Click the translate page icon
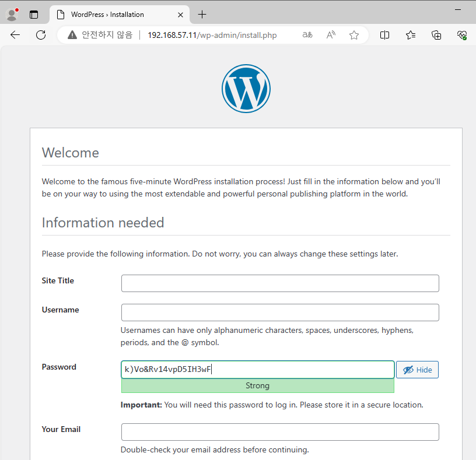Screen dimensions: 476x460 (307, 35)
